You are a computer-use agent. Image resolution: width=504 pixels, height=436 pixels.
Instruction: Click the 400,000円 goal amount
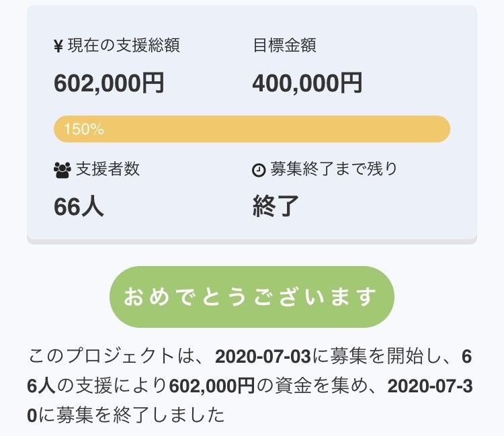(x=308, y=83)
